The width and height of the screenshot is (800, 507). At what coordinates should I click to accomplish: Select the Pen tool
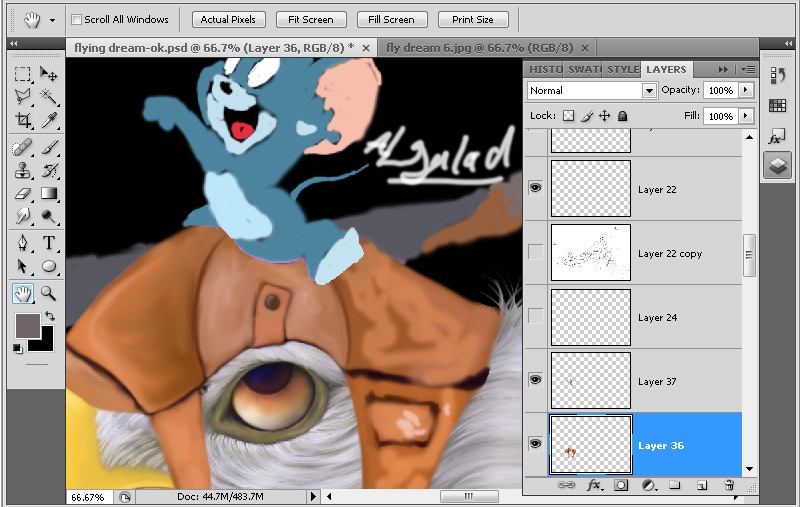click(x=22, y=243)
